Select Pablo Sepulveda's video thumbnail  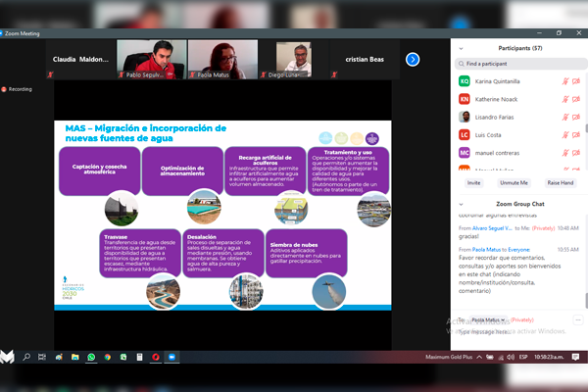[x=145, y=59]
